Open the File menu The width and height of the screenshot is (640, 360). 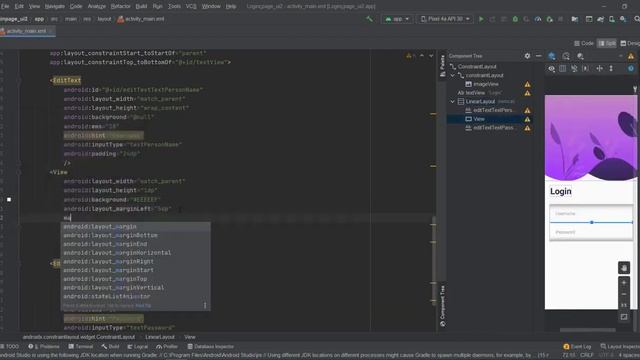(5, 7)
